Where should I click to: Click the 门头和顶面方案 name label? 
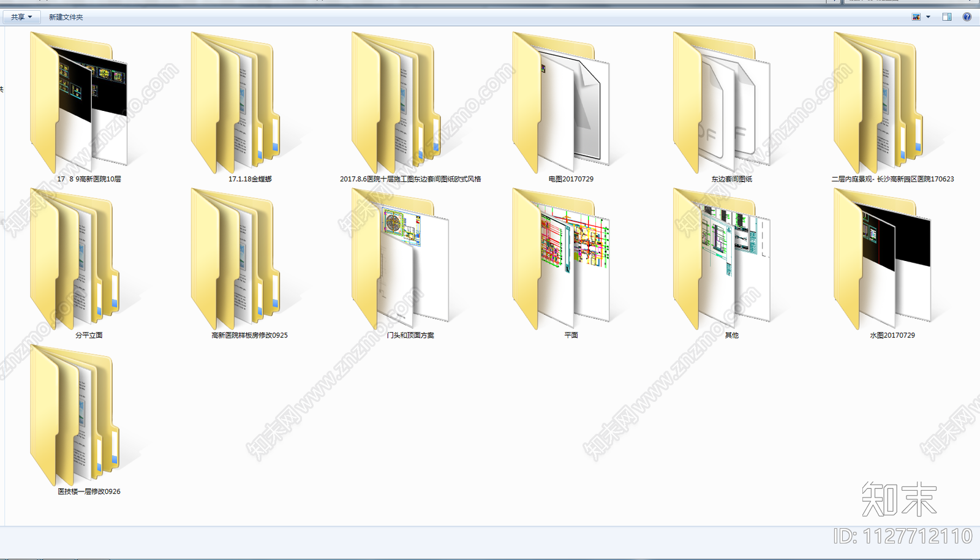[410, 335]
